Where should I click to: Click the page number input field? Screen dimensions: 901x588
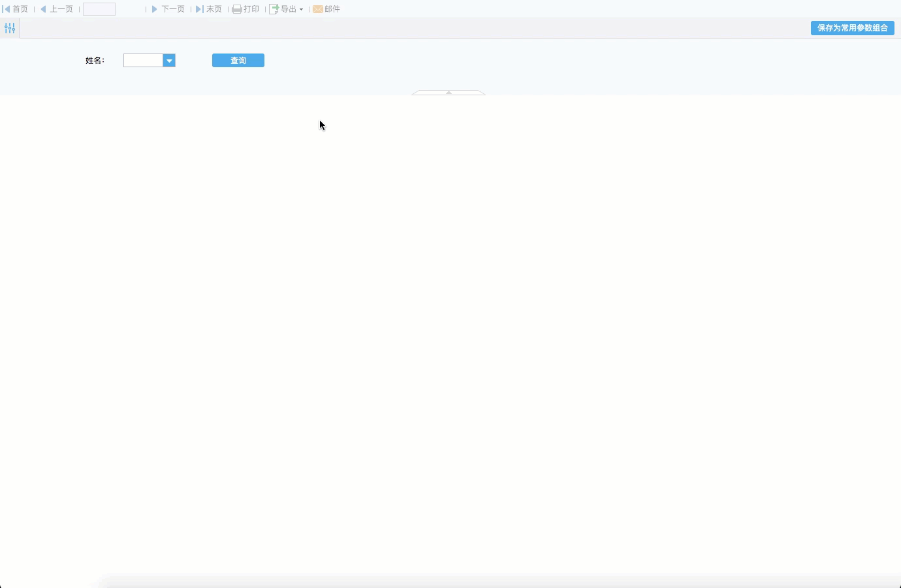(99, 9)
